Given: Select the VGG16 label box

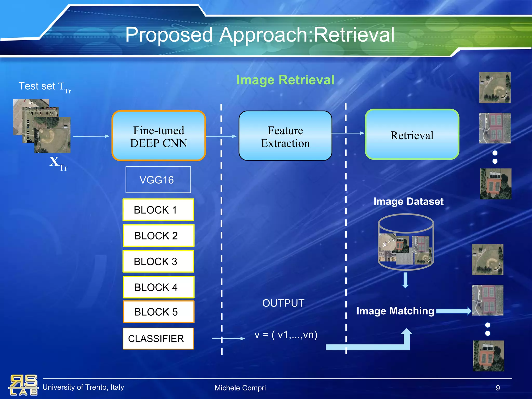Looking at the screenshot, I should click(158, 180).
